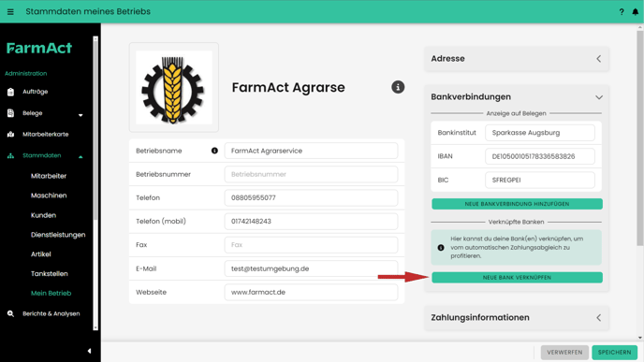
Task: Focus the Betriebsnummer input field
Action: point(311,174)
